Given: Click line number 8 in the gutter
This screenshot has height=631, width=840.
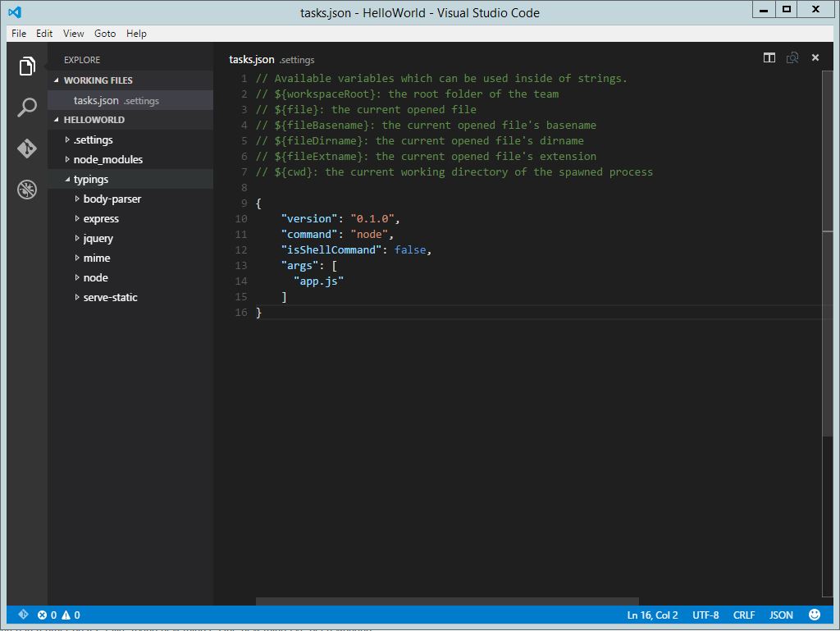Looking at the screenshot, I should 244,187.
